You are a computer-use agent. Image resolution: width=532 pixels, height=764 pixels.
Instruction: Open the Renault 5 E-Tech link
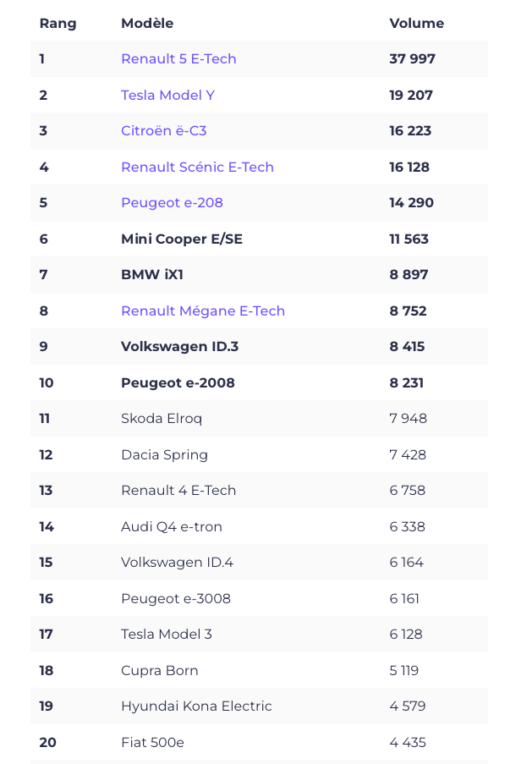point(178,59)
